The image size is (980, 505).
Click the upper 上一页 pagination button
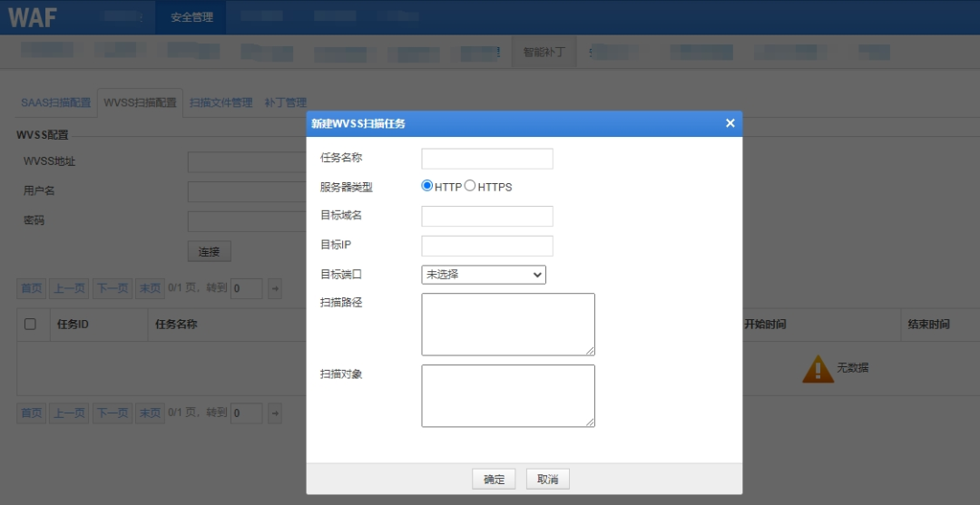[x=69, y=288]
